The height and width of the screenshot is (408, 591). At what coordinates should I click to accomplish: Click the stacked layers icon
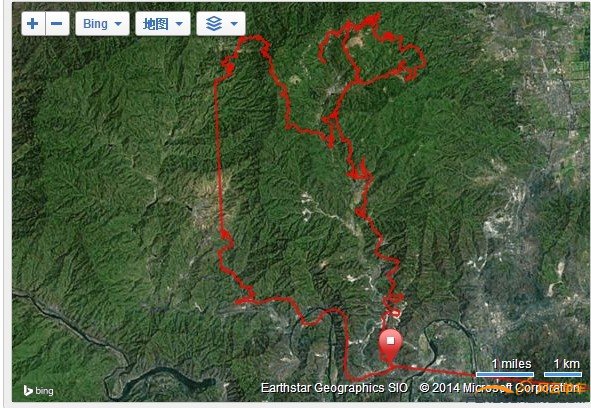pyautogui.click(x=214, y=24)
